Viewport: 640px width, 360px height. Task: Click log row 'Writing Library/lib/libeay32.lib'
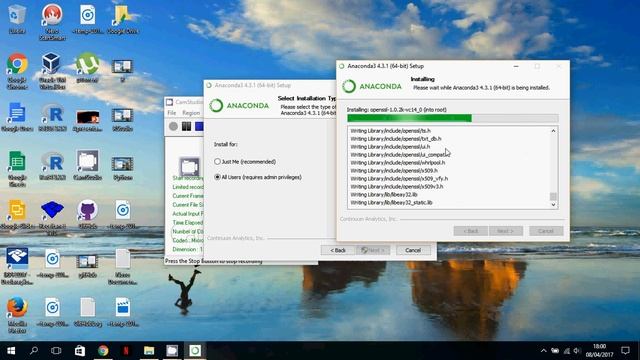click(384, 195)
